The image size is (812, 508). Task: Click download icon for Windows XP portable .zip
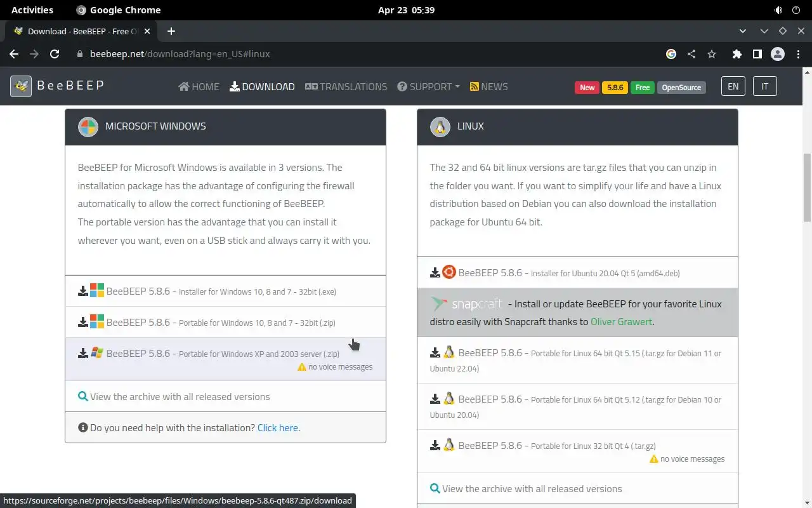(x=83, y=353)
